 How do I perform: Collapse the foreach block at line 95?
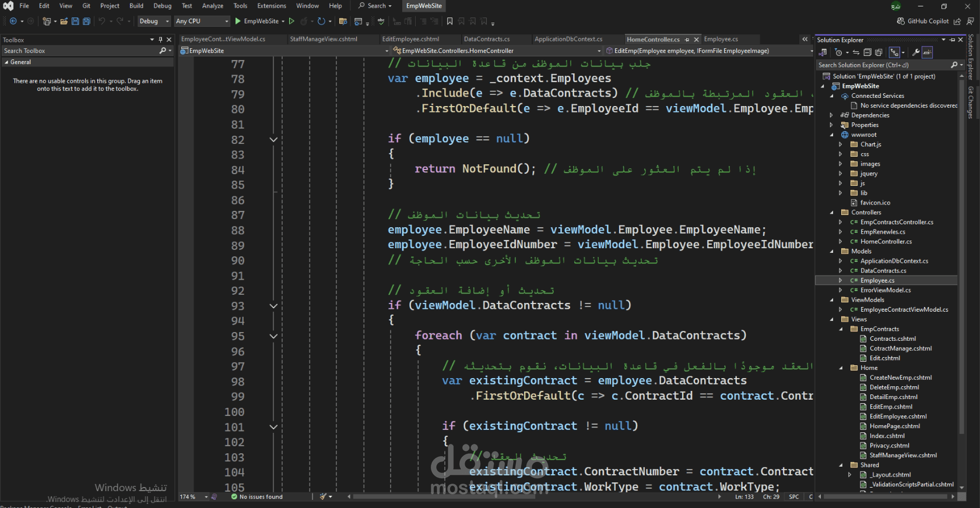[x=273, y=336]
